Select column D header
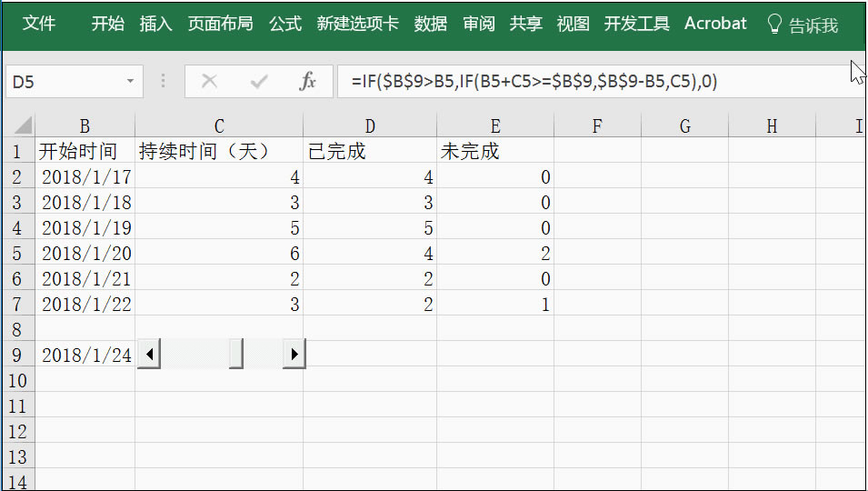This screenshot has height=491, width=868. pyautogui.click(x=370, y=125)
